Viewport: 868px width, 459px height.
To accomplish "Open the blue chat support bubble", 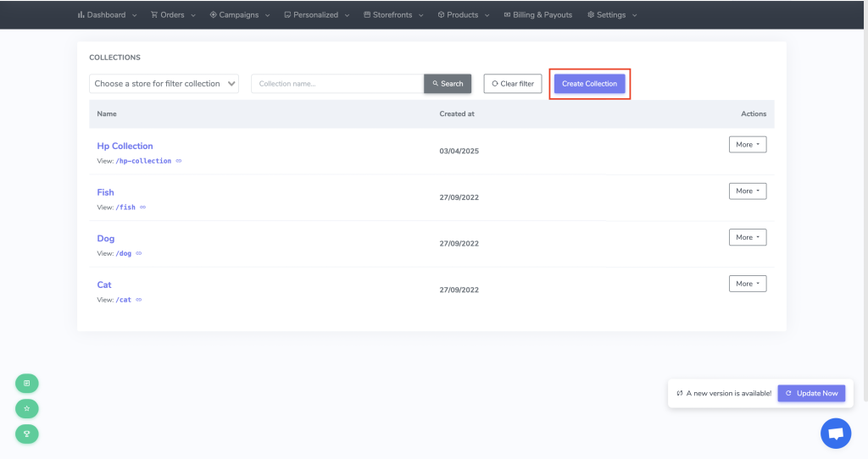I will click(x=835, y=434).
